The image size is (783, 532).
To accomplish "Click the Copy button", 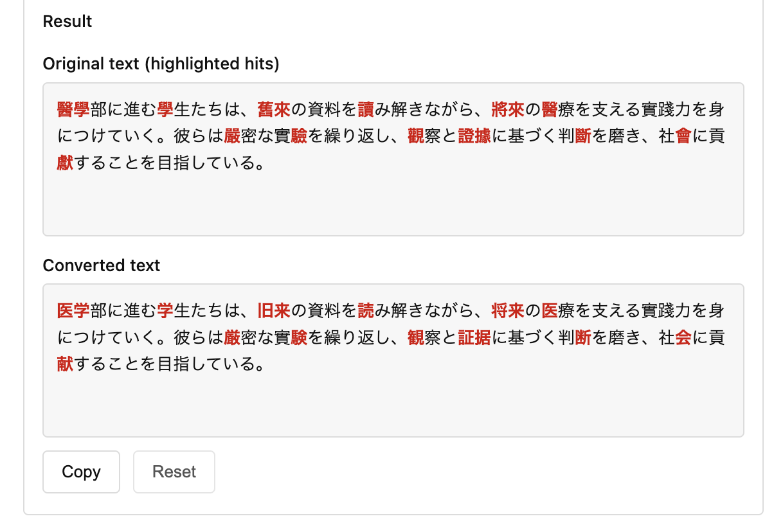I will 81,472.
